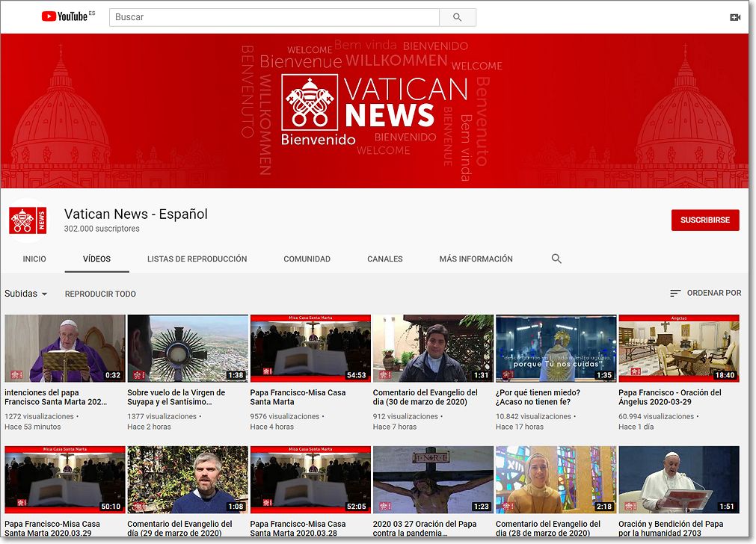Click title 'Comentario del Evangelio del día (30 de marzo de 2020)'

tap(425, 397)
